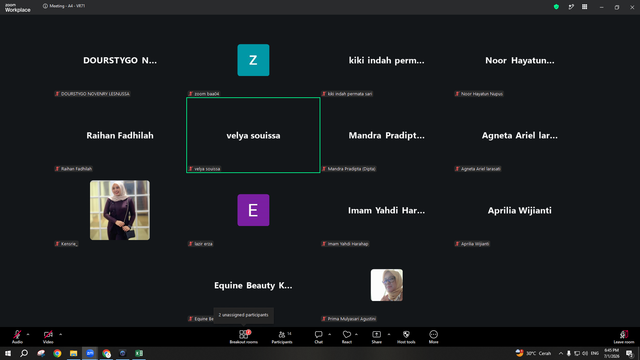The width and height of the screenshot is (640, 360).
Task: Select the velya souissa participant tile
Action: pos(253,135)
